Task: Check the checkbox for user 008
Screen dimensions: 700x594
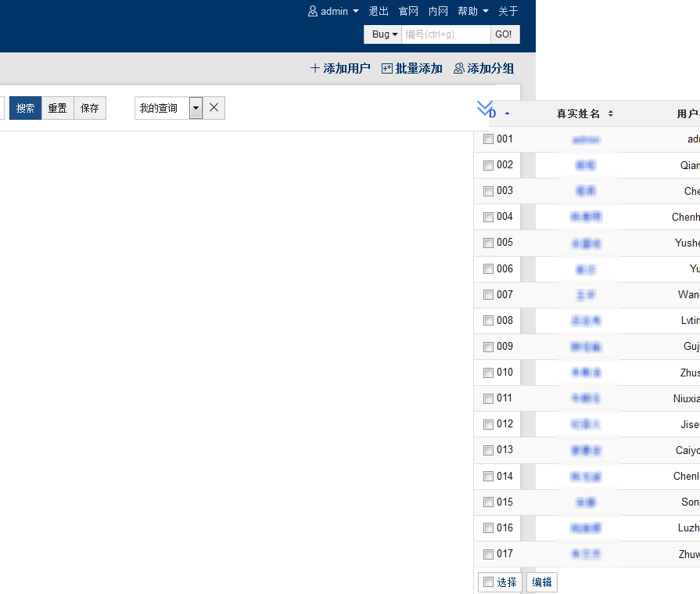Action: 488,321
